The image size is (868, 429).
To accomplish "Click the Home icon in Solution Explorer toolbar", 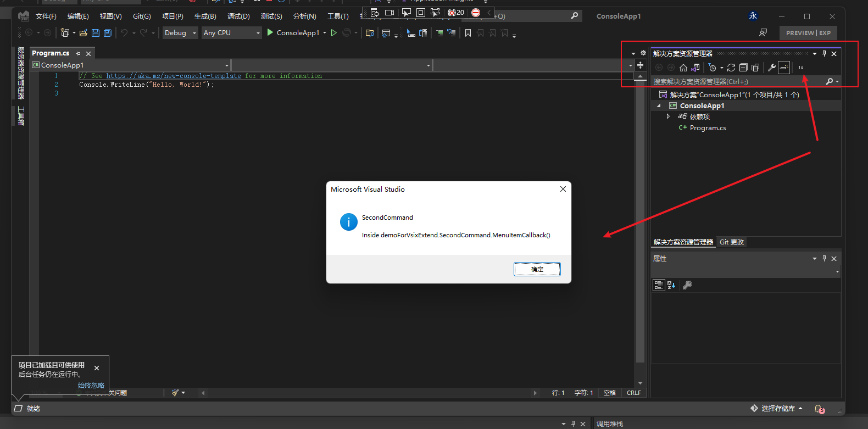I will pyautogui.click(x=683, y=68).
